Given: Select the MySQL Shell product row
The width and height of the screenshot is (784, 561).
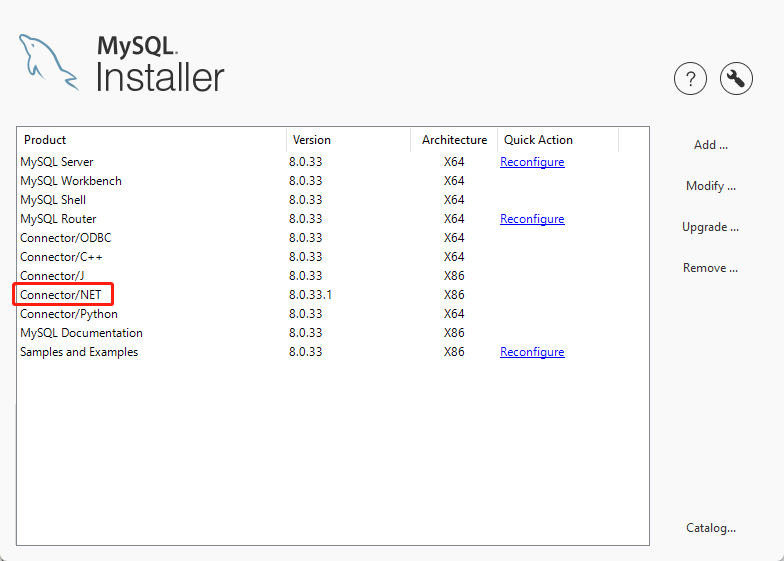Looking at the screenshot, I should (x=53, y=200).
